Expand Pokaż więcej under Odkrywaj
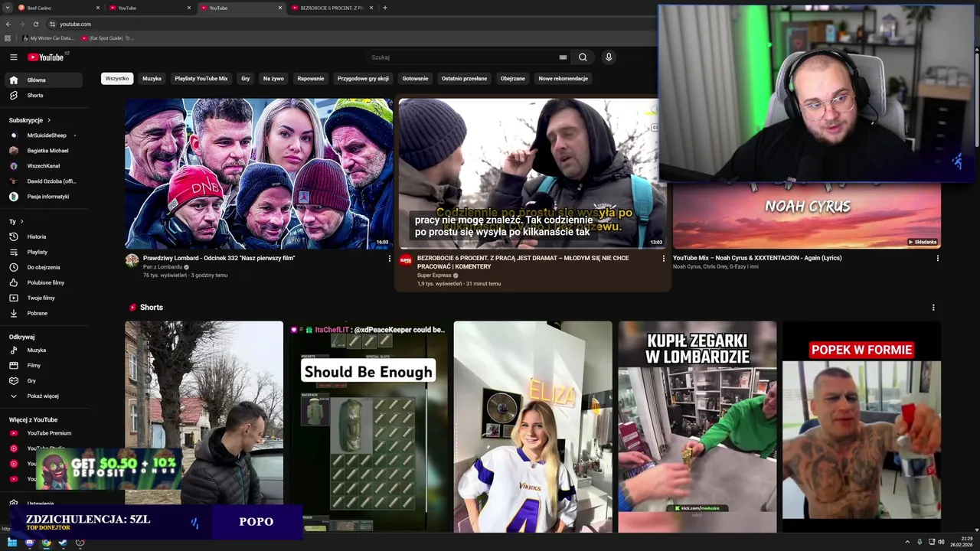Image resolution: width=980 pixels, height=551 pixels. [45, 396]
